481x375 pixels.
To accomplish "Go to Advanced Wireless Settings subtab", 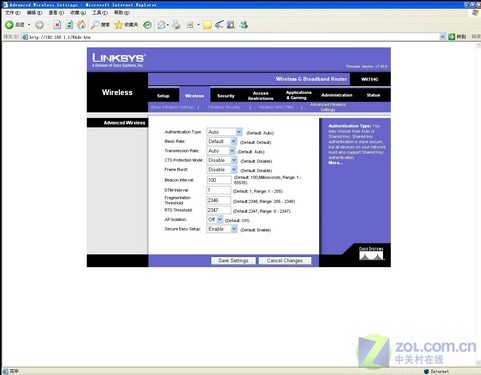I will (x=328, y=107).
